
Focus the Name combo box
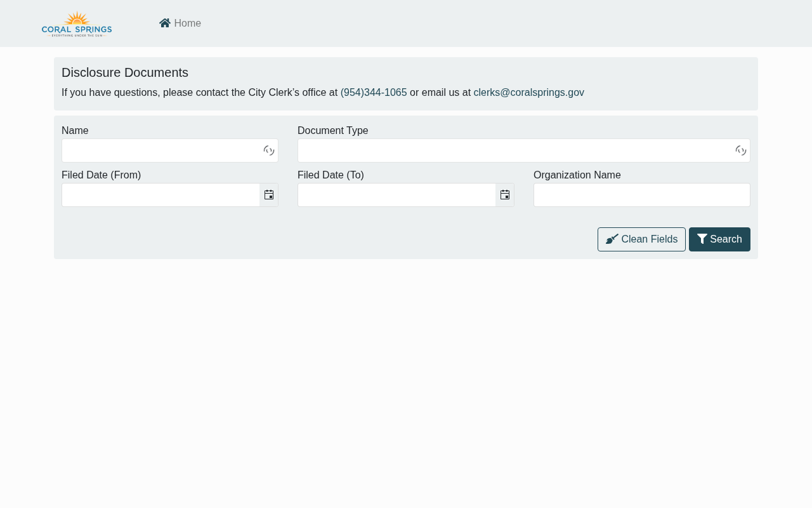pos(170,150)
